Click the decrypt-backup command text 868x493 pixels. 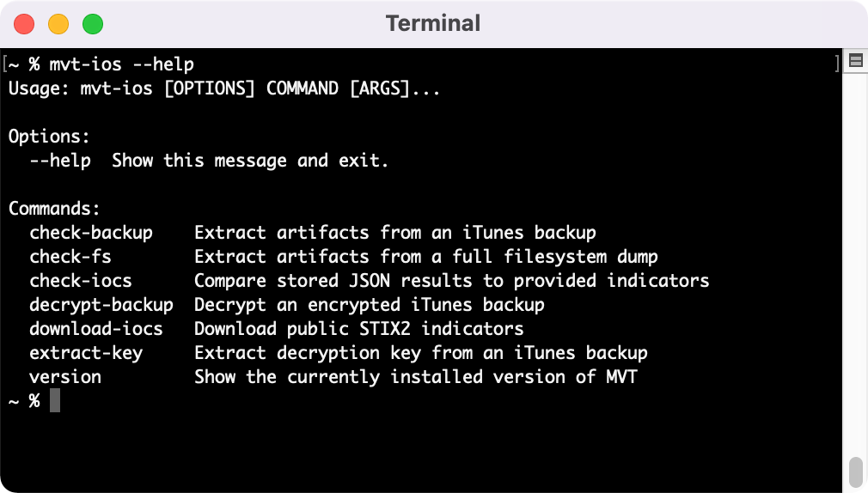(101, 305)
